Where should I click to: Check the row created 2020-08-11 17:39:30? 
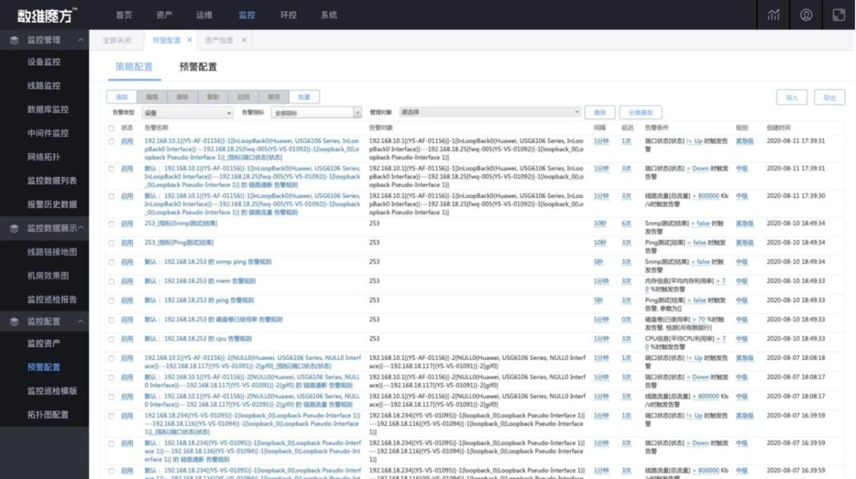tap(111, 196)
